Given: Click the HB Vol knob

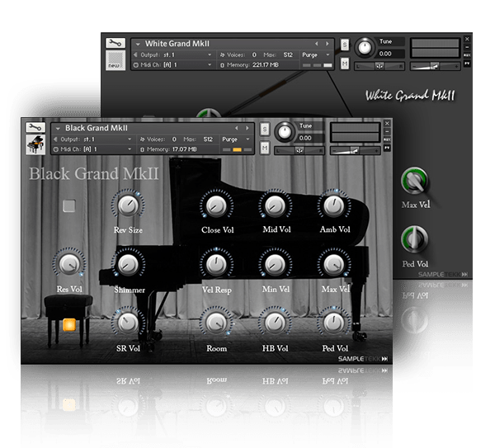Looking at the screenshot, I should 275,323.
